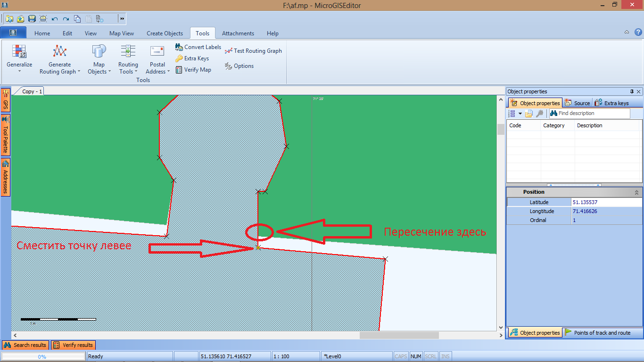Click the horizontal scrollbar thumb under map
Screen dimensions: 644x362
pyautogui.click(x=399, y=335)
